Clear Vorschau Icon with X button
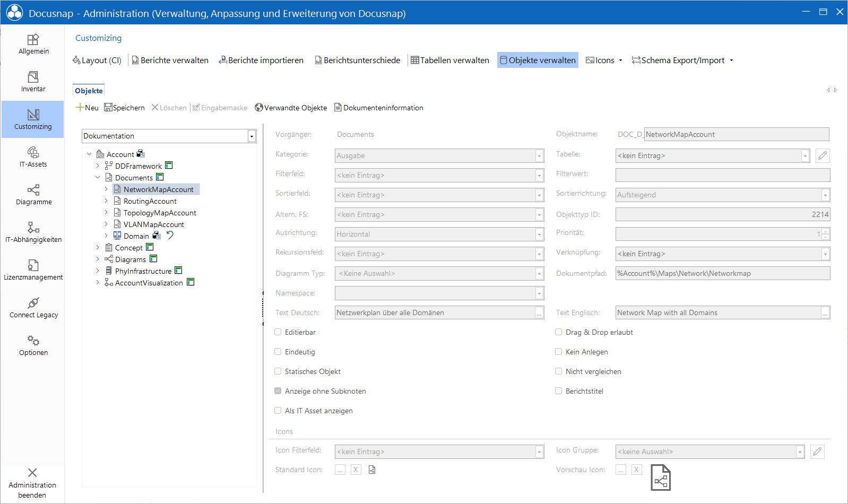The width and height of the screenshot is (848, 504). tap(637, 470)
